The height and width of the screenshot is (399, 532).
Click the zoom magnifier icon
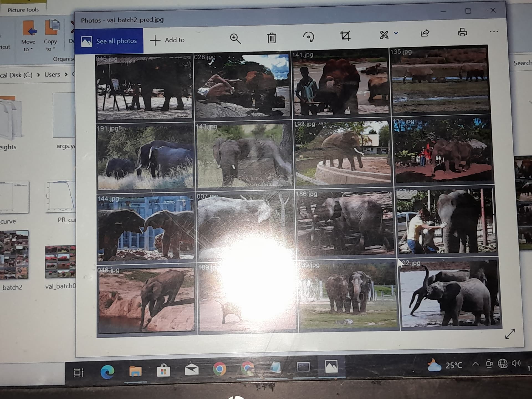click(x=235, y=38)
